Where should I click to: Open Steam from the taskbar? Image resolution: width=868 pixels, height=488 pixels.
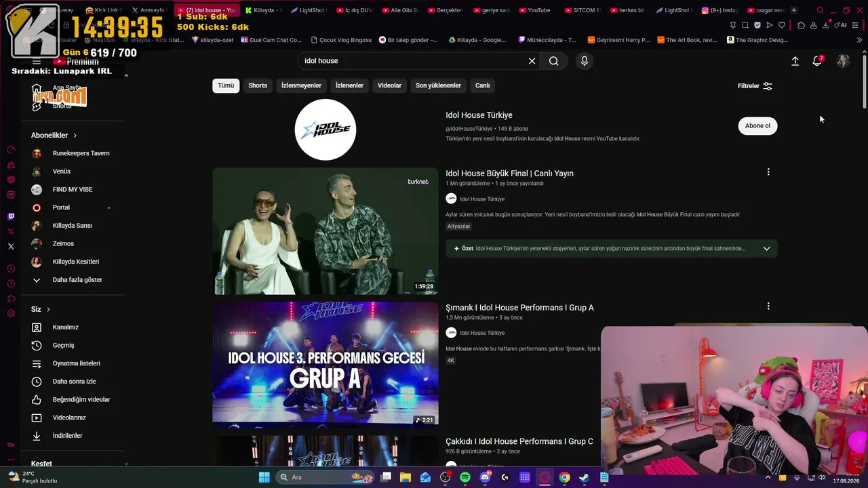tap(584, 477)
